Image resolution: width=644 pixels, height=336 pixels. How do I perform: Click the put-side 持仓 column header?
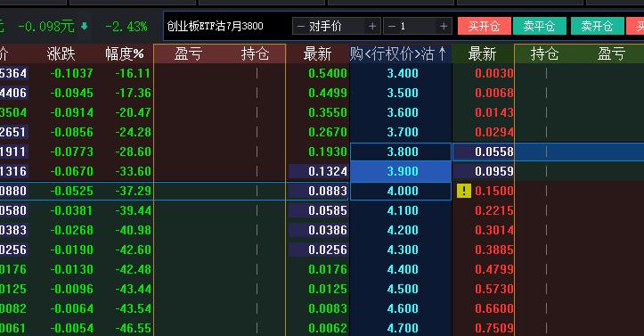(544, 53)
